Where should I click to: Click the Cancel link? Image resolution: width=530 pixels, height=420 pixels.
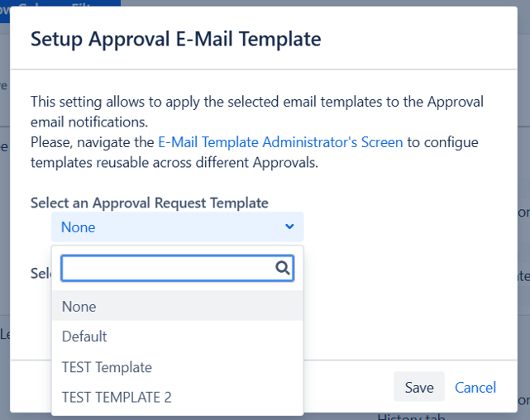click(x=475, y=387)
